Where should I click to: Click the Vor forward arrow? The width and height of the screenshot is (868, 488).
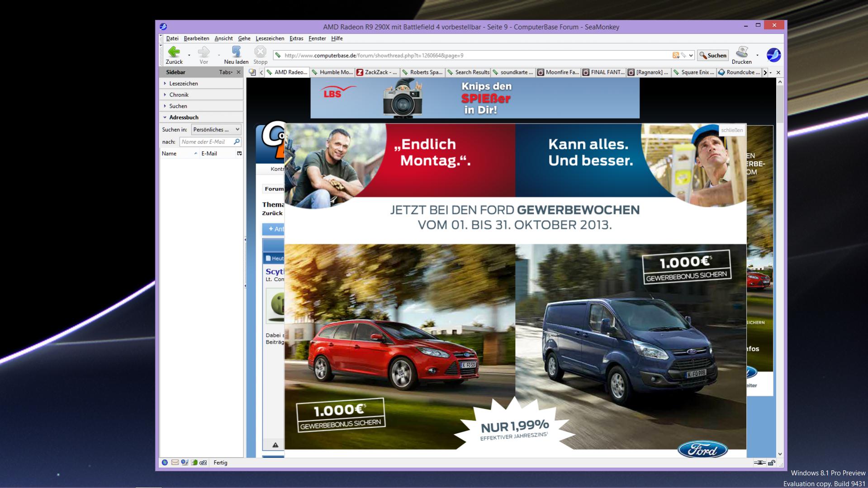pos(204,55)
